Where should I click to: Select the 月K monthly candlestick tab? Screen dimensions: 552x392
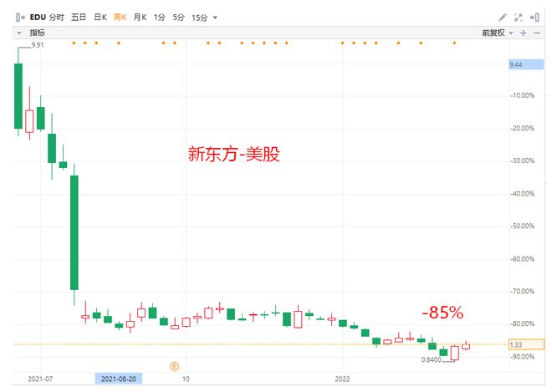[x=140, y=18]
